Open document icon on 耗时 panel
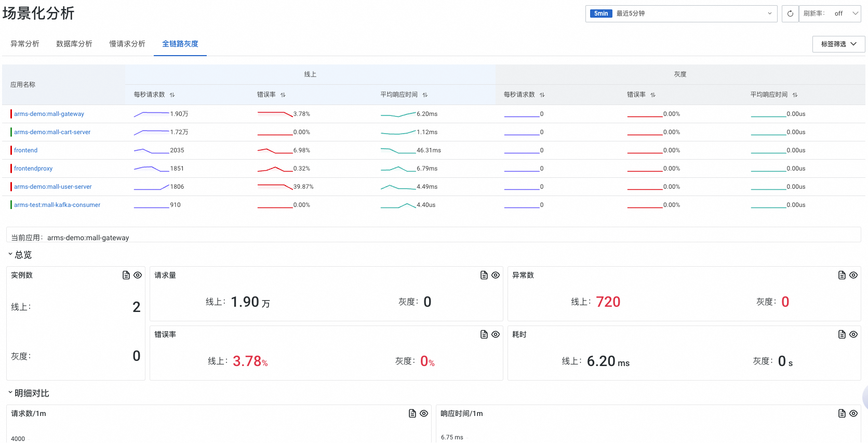Viewport: 868px width, 443px height. pos(842,334)
